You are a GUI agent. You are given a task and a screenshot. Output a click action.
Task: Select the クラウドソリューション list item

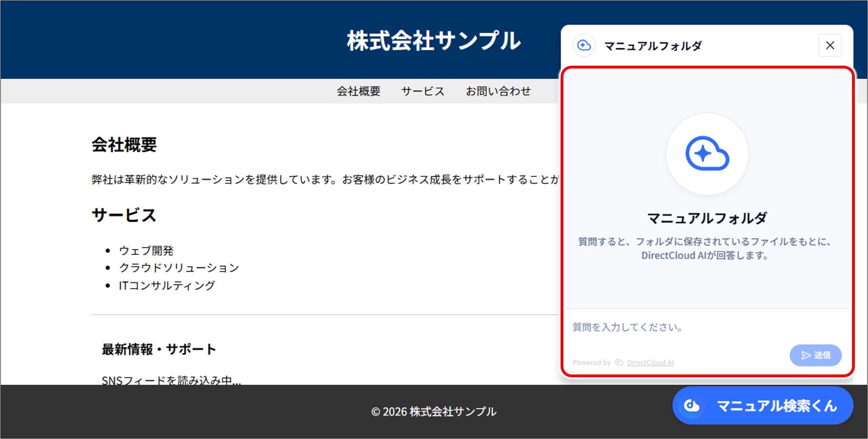[x=179, y=268]
